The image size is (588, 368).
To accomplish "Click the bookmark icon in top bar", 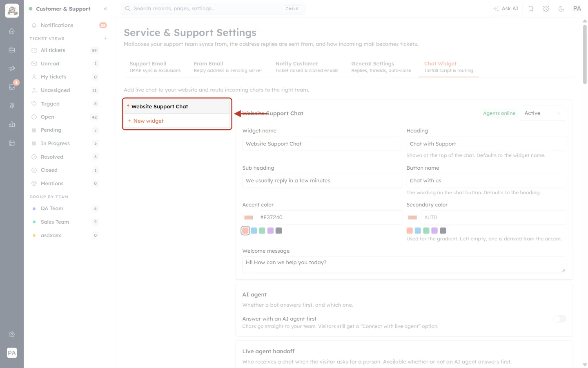I will [x=531, y=9].
